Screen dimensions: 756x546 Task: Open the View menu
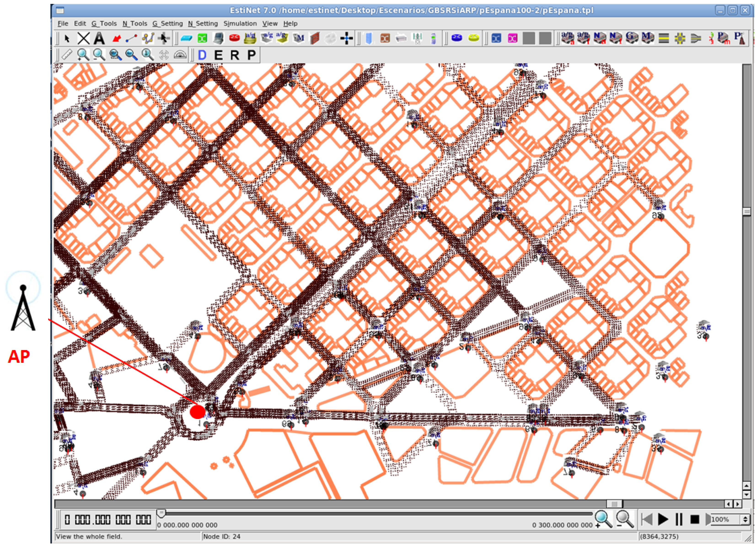[270, 24]
